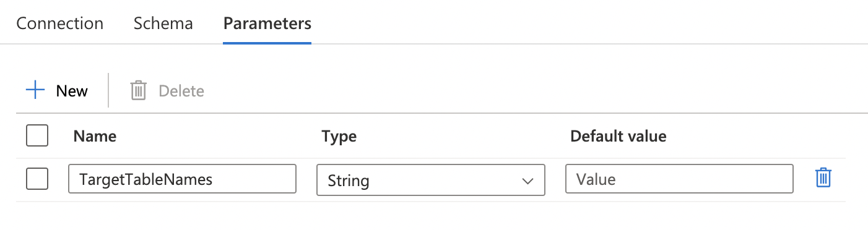Open the String type dropdown
The width and height of the screenshot is (868, 230).
(430, 180)
